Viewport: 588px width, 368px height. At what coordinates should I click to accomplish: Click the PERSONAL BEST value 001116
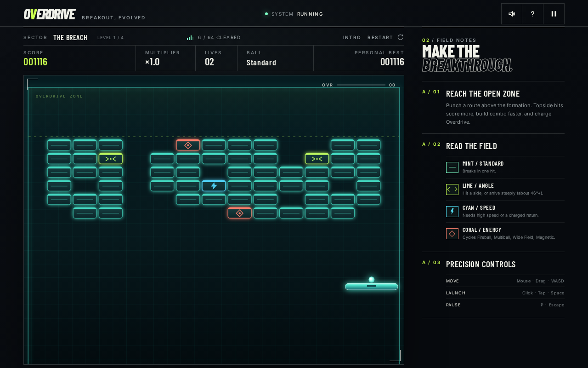click(392, 62)
